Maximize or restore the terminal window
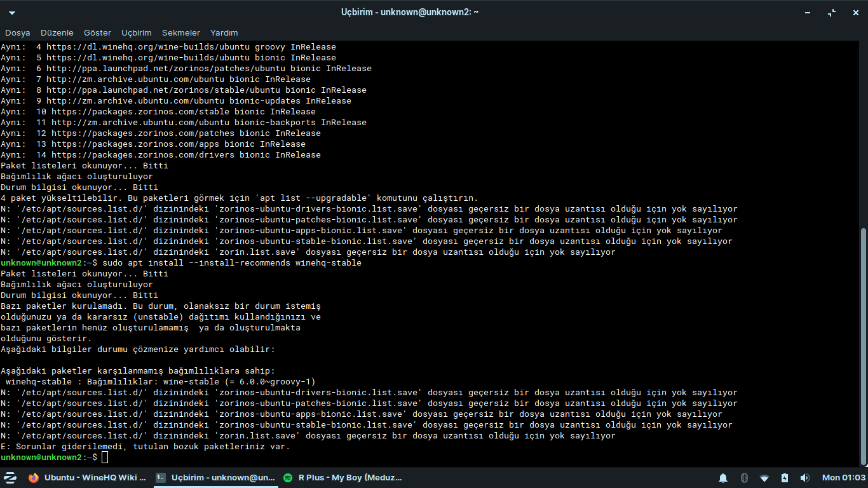The height and width of the screenshot is (488, 868). (x=832, y=13)
